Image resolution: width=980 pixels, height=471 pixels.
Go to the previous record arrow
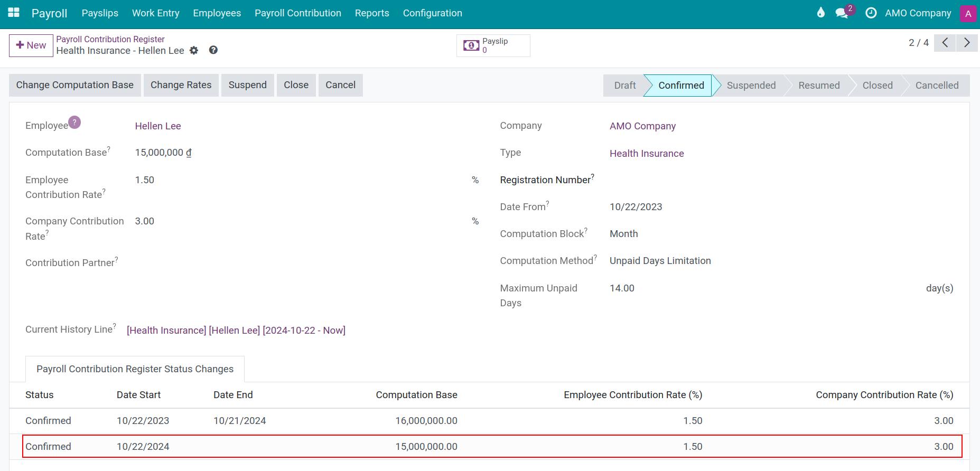945,43
